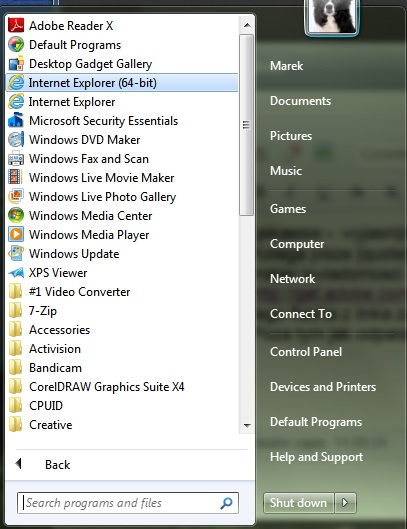Open Marek's personal folder
The image size is (407, 529).
287,66
